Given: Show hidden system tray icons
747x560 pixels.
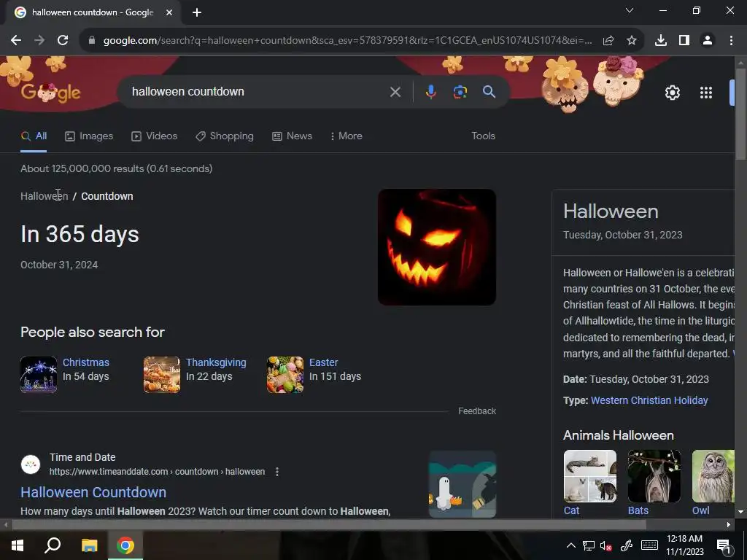Looking at the screenshot, I should (x=570, y=545).
